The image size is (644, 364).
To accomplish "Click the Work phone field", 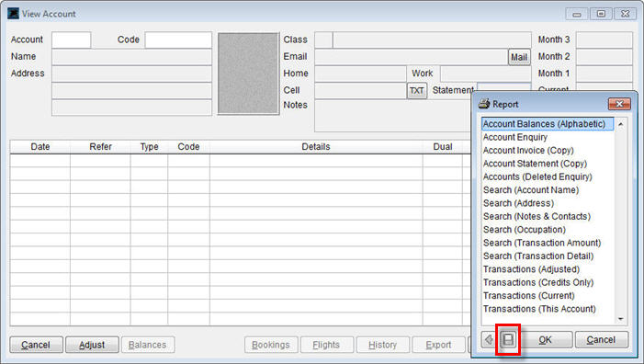I will [x=486, y=74].
